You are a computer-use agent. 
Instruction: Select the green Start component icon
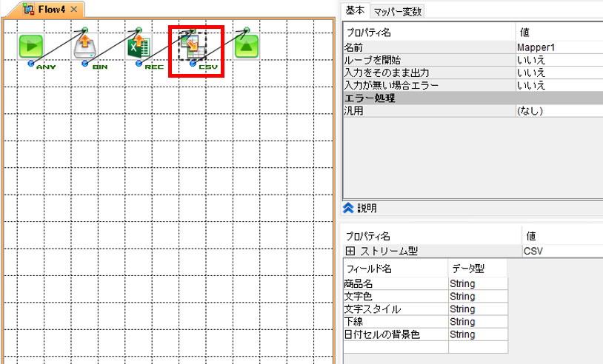(30, 46)
